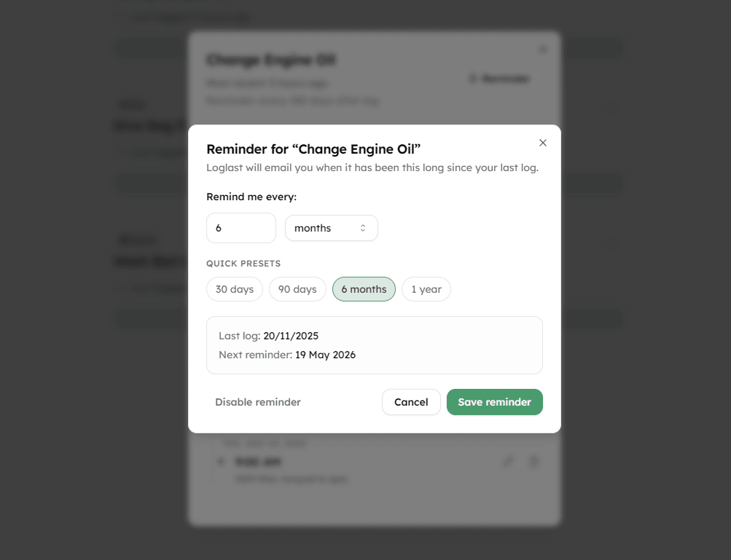731x560 pixels.
Task: Expand the first background card via its chevron
Action: tap(612, 108)
